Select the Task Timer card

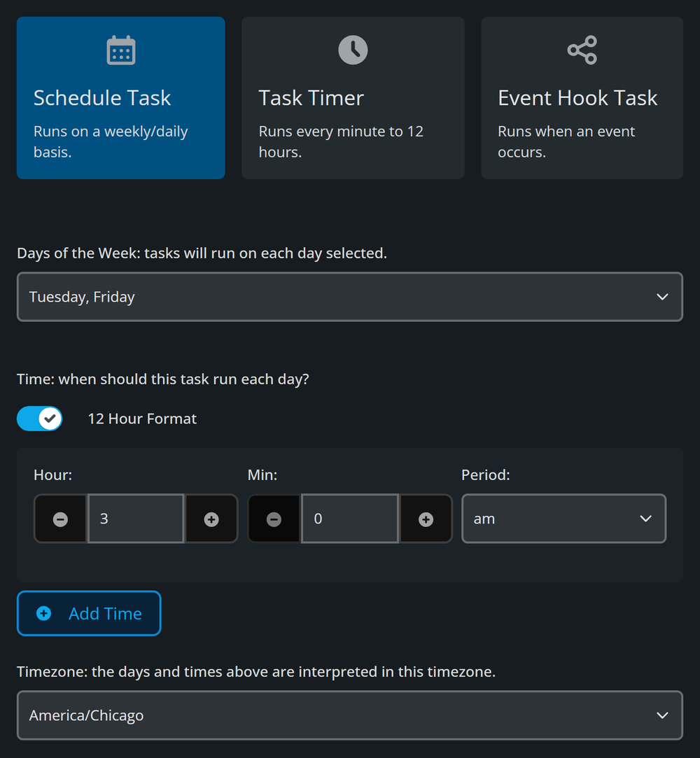pos(353,98)
